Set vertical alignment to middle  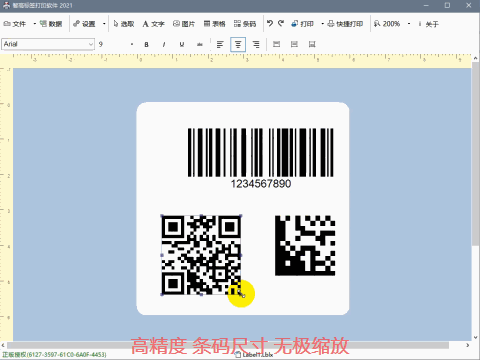coord(294,44)
